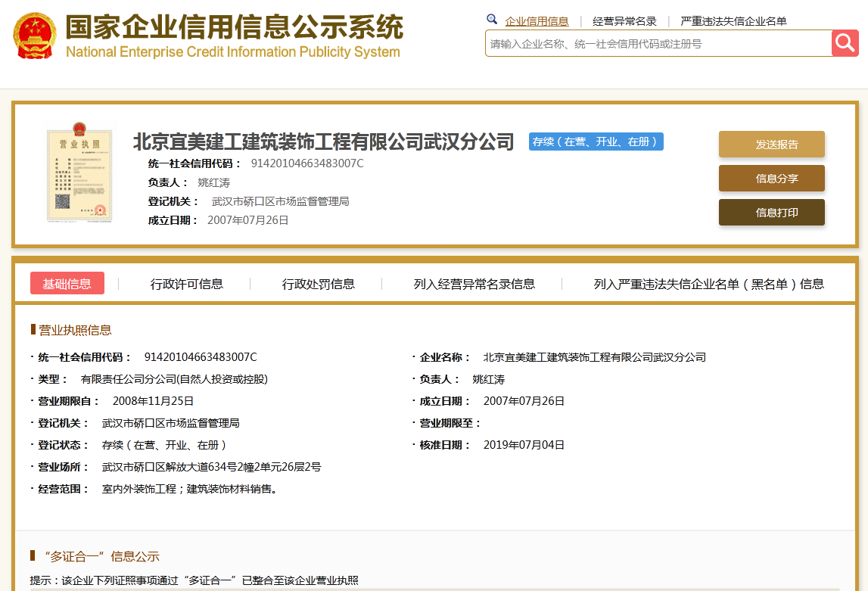The height and width of the screenshot is (591, 868).
Task: Click the 信息打印 button
Action: pos(772,213)
